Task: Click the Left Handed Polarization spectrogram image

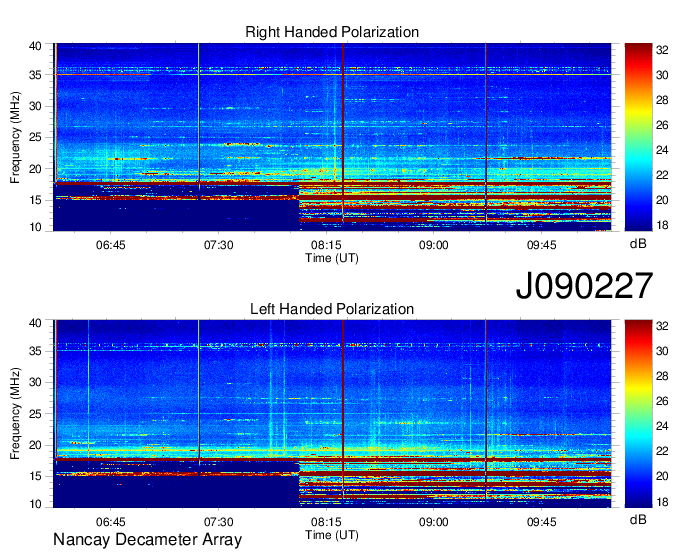Action: (x=332, y=414)
